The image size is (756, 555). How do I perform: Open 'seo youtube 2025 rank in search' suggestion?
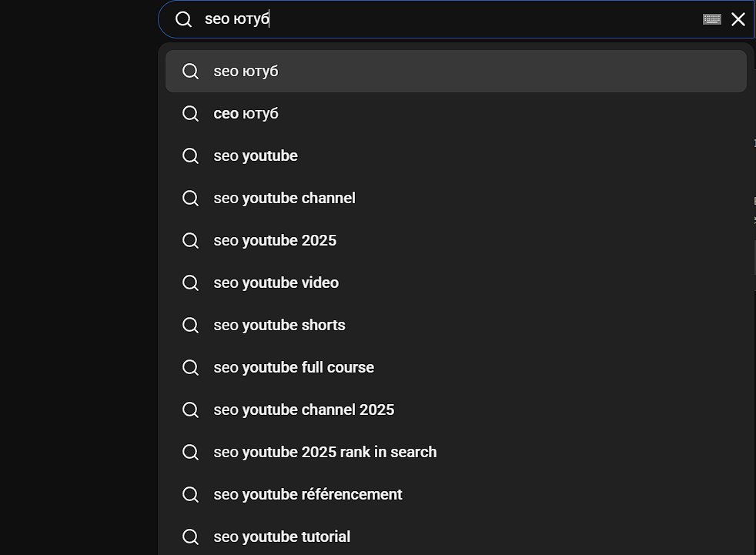[325, 453]
